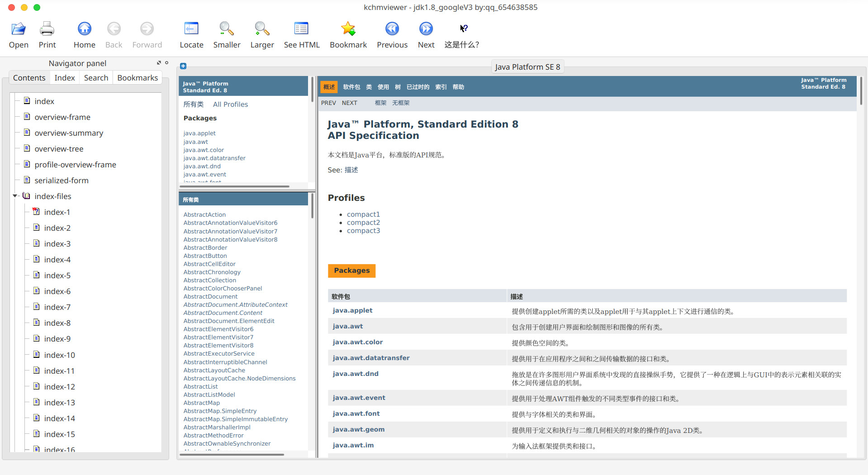Click the class list horizontal scrollbar
868x475 pixels.
(232, 454)
